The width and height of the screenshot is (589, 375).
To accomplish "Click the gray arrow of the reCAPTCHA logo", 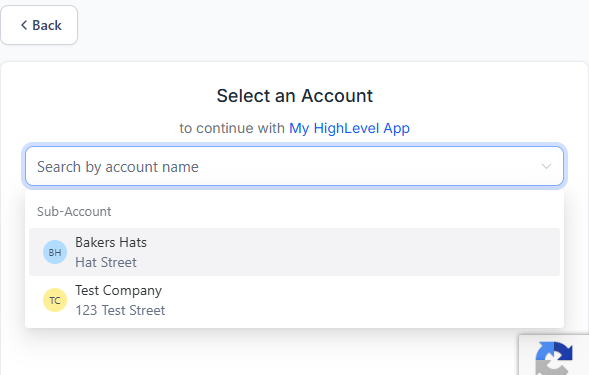I will pyautogui.click(x=548, y=366).
